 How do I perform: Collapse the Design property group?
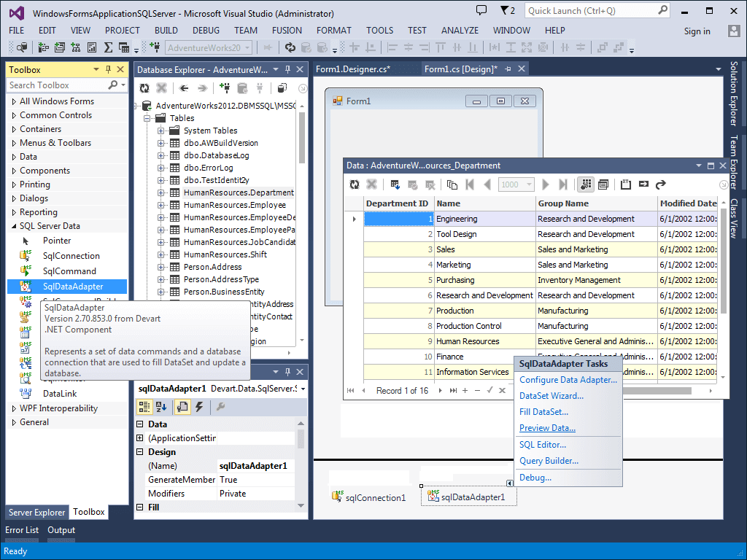tap(140, 452)
